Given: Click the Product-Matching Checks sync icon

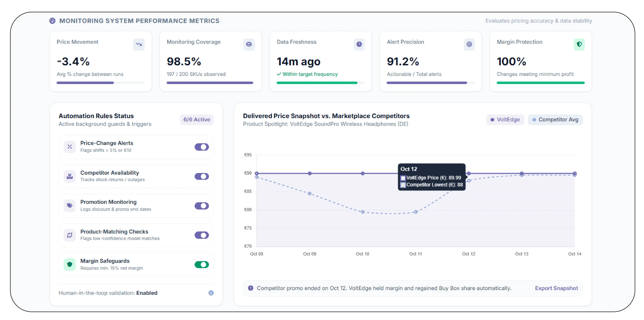Looking at the screenshot, I should pyautogui.click(x=70, y=235).
